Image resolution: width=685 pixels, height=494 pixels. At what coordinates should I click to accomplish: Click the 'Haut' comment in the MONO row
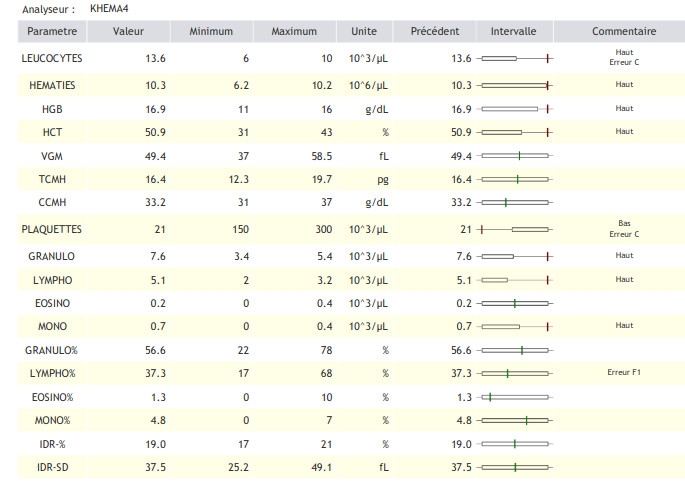pyautogui.click(x=624, y=325)
